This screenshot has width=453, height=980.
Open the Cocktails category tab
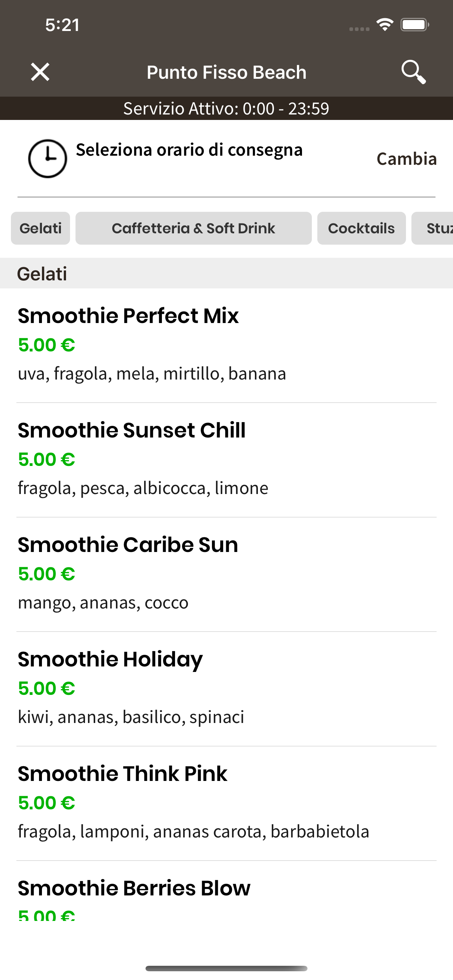pyautogui.click(x=361, y=228)
